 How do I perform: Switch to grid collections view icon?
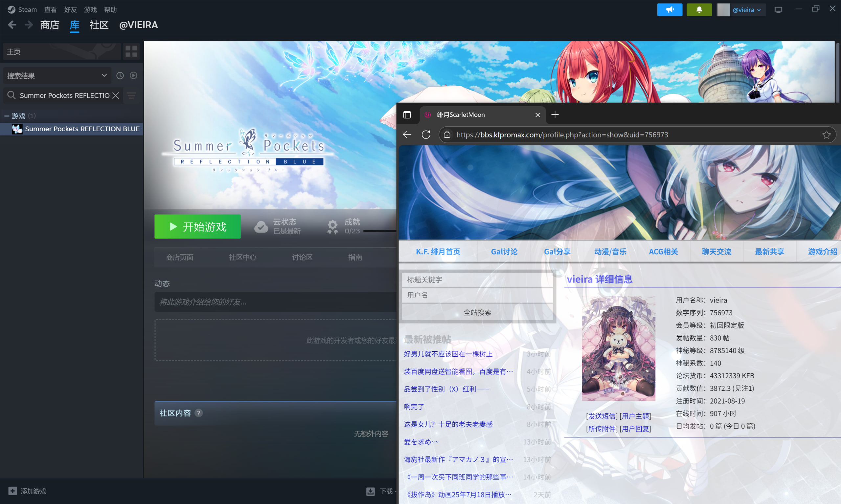tap(131, 51)
